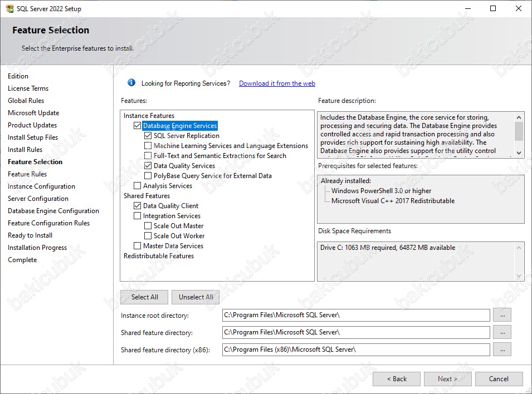Browse for the Shared feature directory (x86)

[x=502, y=349]
